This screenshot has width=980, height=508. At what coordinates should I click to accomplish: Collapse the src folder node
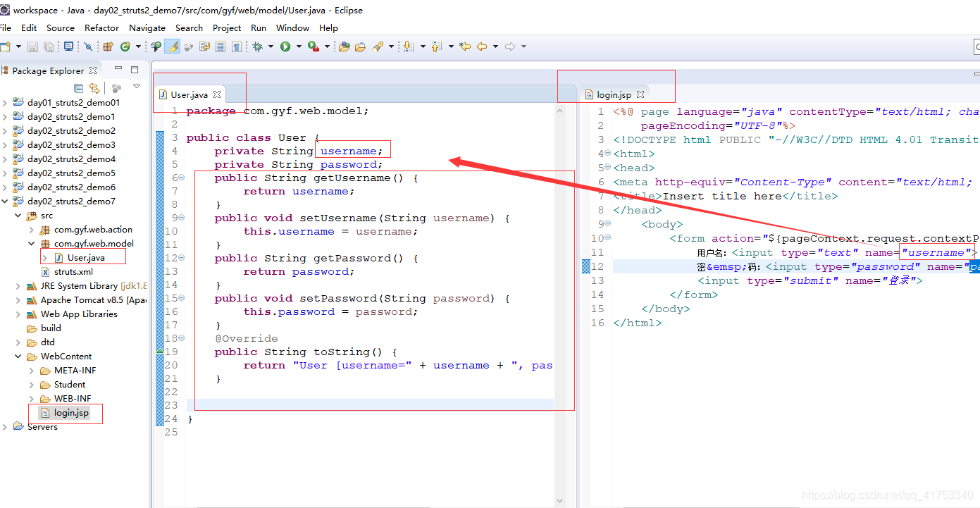tap(18, 216)
